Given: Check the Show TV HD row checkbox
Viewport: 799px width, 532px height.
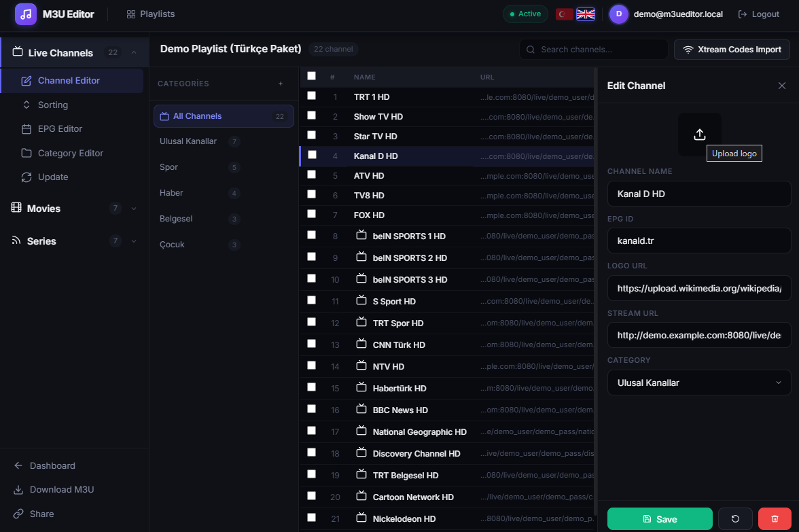Looking at the screenshot, I should [311, 116].
